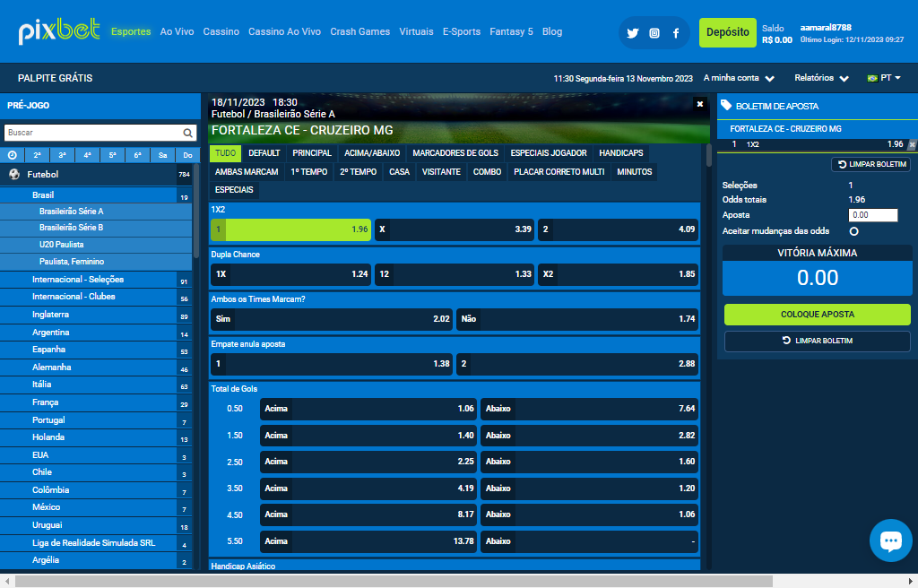Select the clock time filter icon
The height and width of the screenshot is (588, 918).
(x=13, y=155)
